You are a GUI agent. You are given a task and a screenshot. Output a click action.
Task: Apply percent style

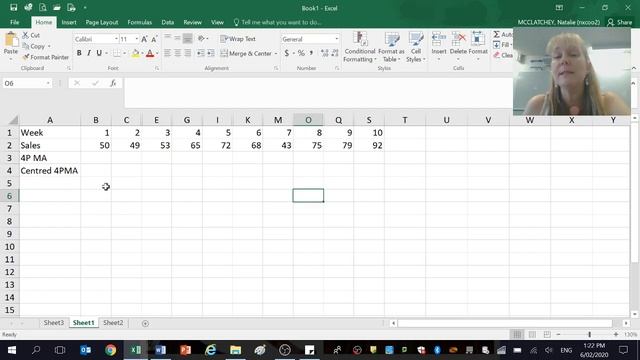(301, 53)
